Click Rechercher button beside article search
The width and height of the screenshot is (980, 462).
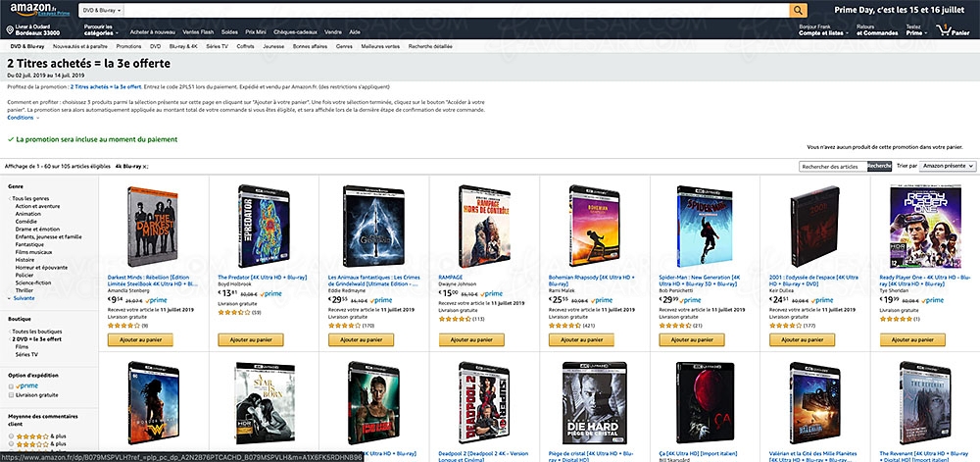coord(879,167)
